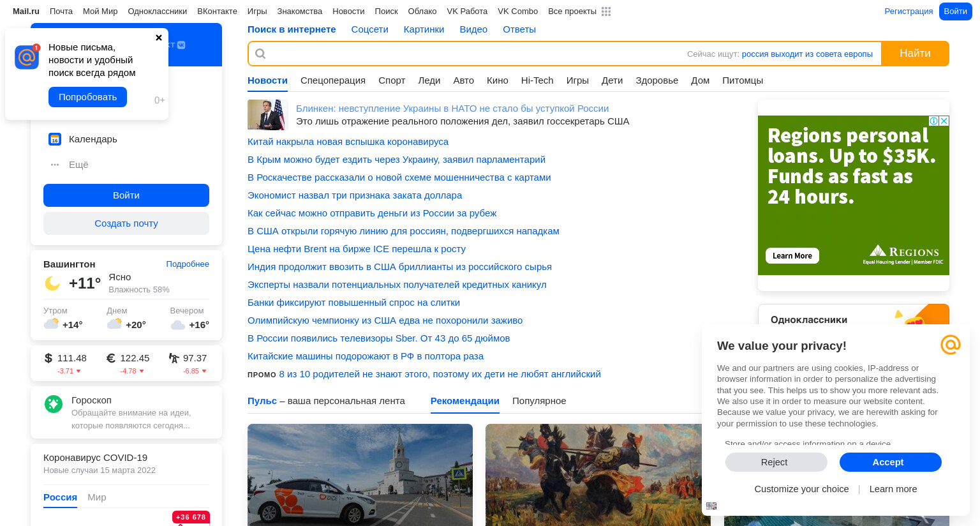Switch to 'Соцсети' search category
Screen dimensions: 980x526
click(x=369, y=29)
